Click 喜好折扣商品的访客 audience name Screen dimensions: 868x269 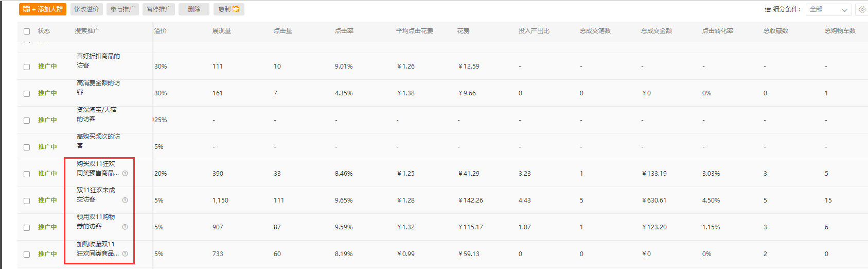click(98, 61)
